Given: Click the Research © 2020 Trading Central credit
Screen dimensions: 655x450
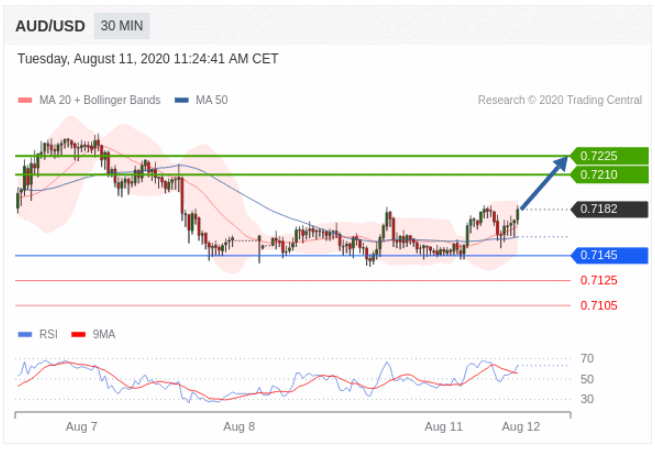Looking at the screenshot, I should (560, 100).
